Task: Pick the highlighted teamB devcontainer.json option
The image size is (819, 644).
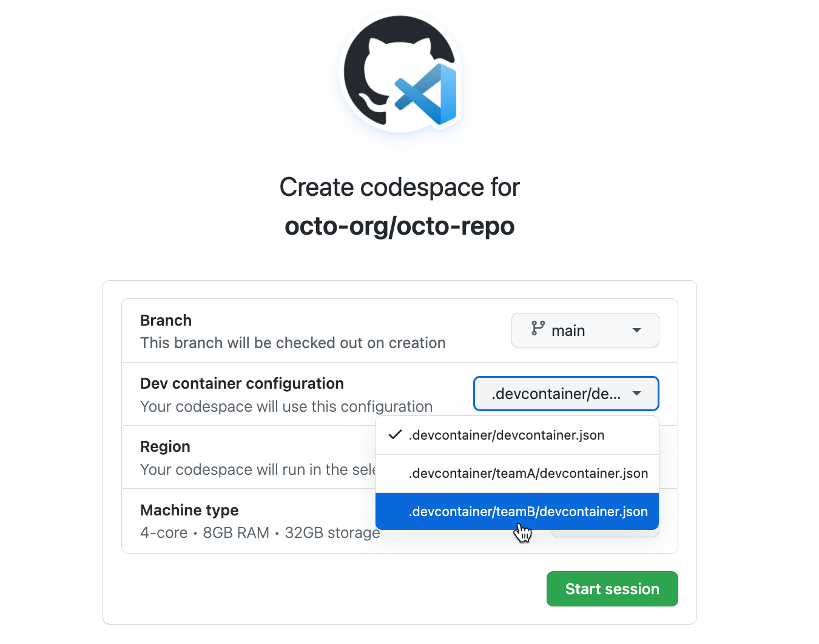Action: (x=528, y=512)
